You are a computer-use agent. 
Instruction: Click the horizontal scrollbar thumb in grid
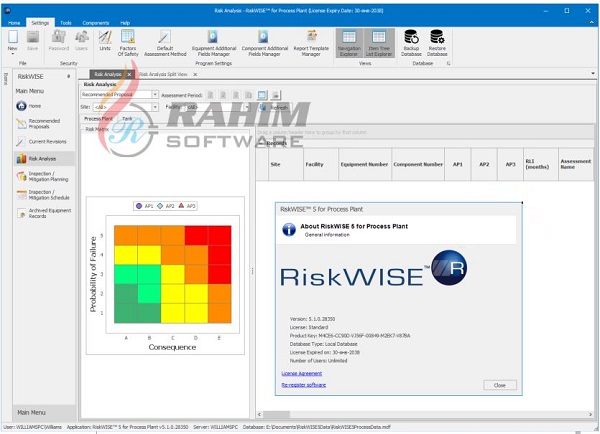coord(277,414)
